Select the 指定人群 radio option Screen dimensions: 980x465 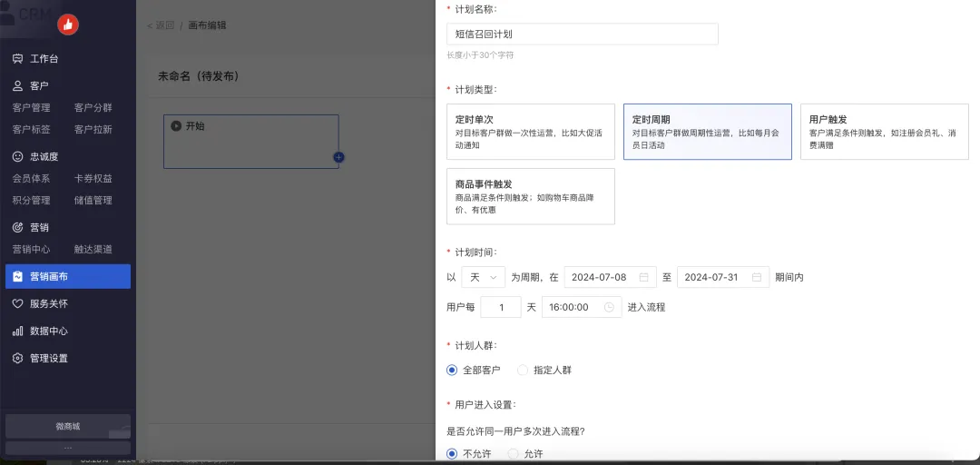tap(522, 370)
